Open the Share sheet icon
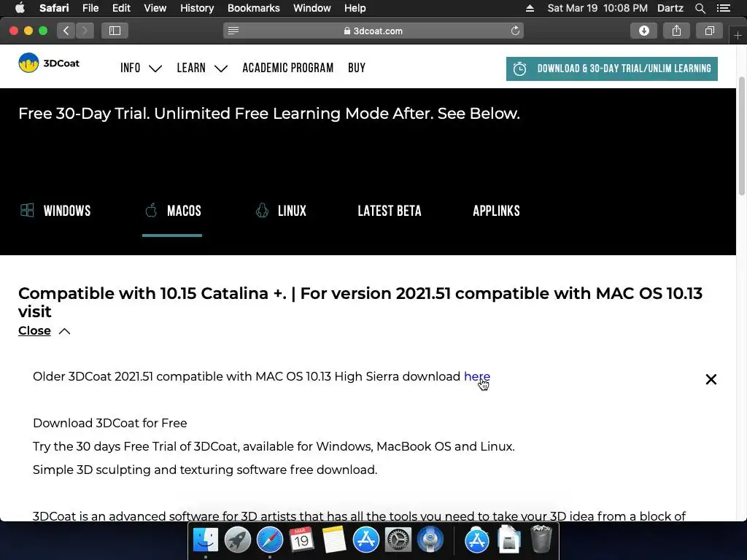747x560 pixels. (676, 31)
